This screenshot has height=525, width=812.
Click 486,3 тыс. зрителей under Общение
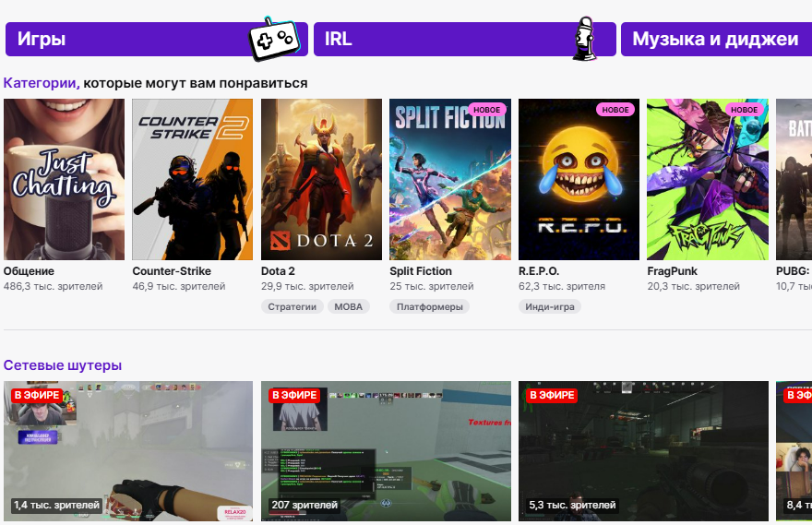54,286
